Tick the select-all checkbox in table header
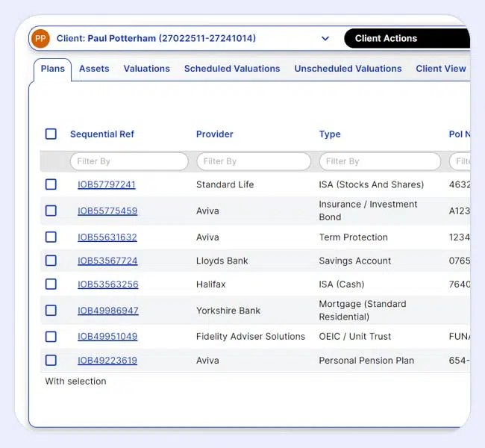 coord(51,134)
